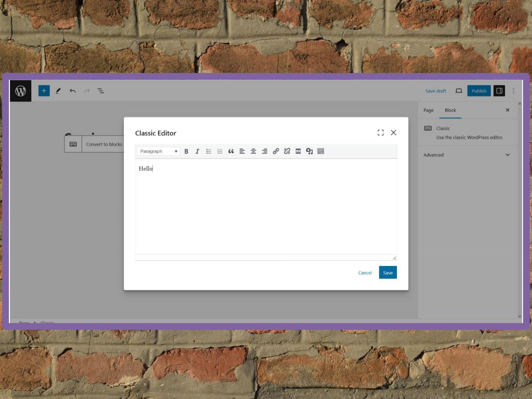Toggle bold formatting in Classic Editor
The image size is (532, 399).
point(186,151)
